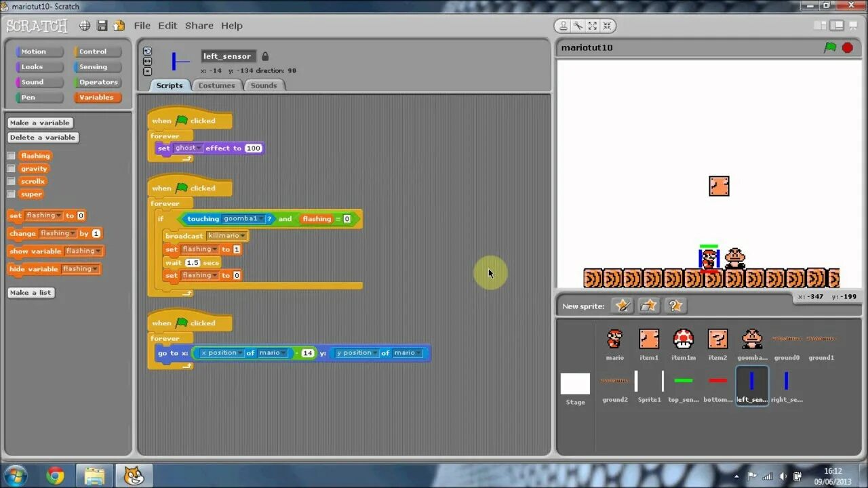Paint a new sprite icon

click(622, 306)
